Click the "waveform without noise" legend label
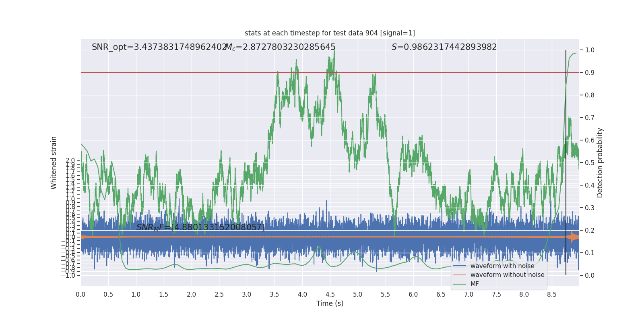Screen dimensions: 644x322 (x=507, y=275)
